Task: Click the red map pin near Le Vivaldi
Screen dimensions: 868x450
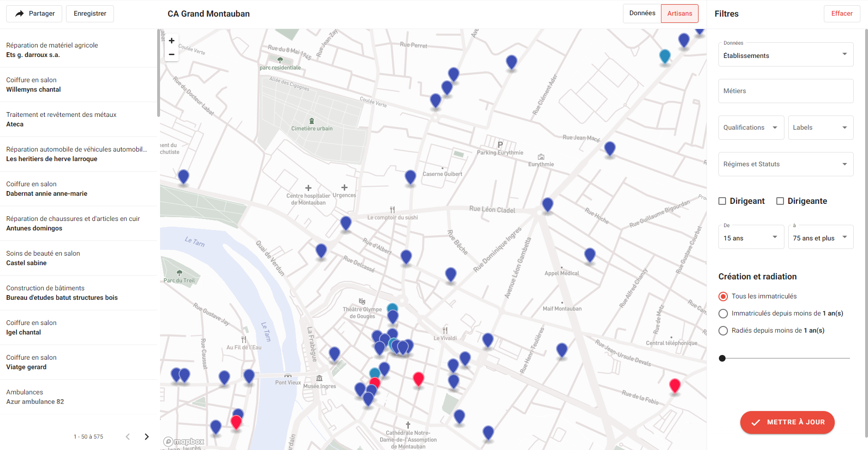Action: tap(418, 379)
